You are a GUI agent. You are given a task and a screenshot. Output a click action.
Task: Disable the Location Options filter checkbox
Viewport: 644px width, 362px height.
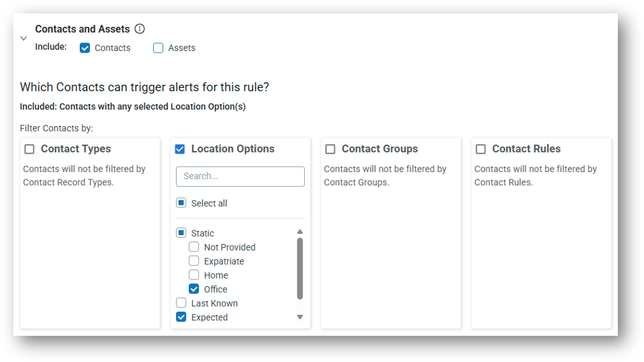click(180, 149)
